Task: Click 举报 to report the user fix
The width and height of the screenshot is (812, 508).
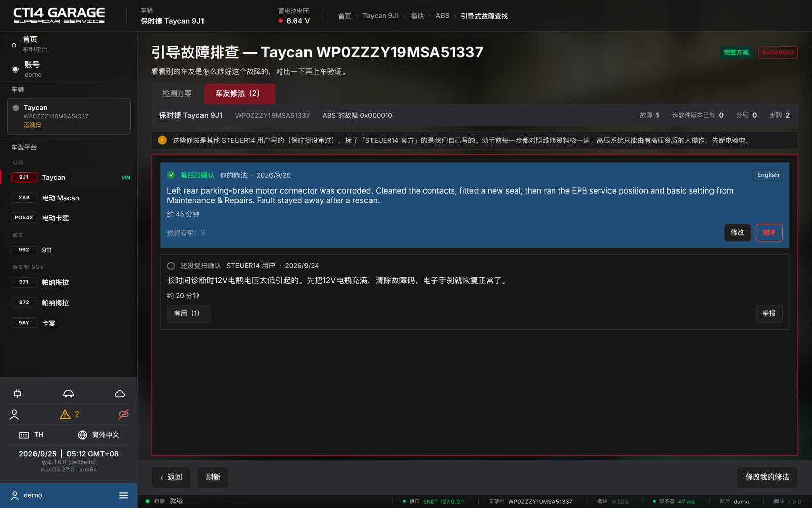Action: tap(769, 314)
